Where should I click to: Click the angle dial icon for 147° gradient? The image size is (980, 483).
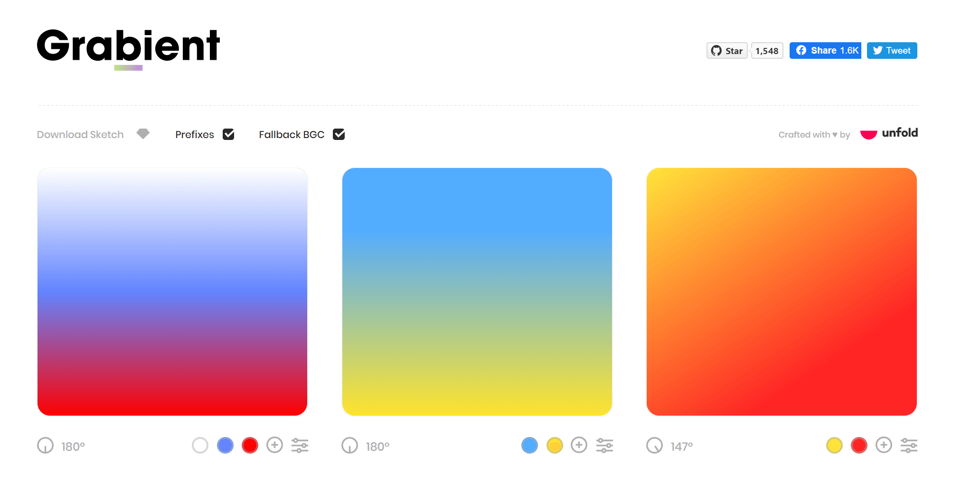654,446
